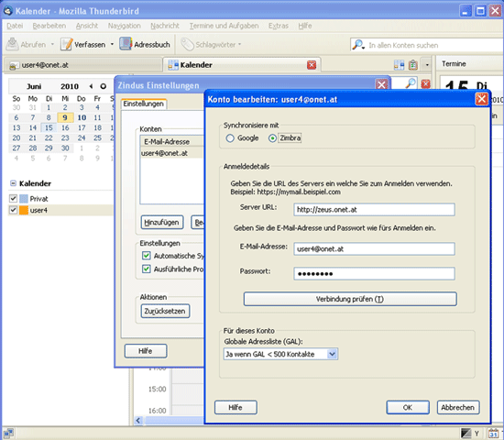Click Hilfe in Zindus Einstellungen window
Image resolution: width=504 pixels, height=440 pixels.
pyautogui.click(x=146, y=351)
